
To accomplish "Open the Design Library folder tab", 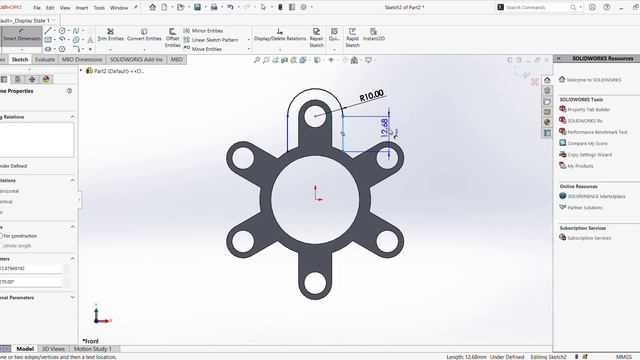I will 547,101.
